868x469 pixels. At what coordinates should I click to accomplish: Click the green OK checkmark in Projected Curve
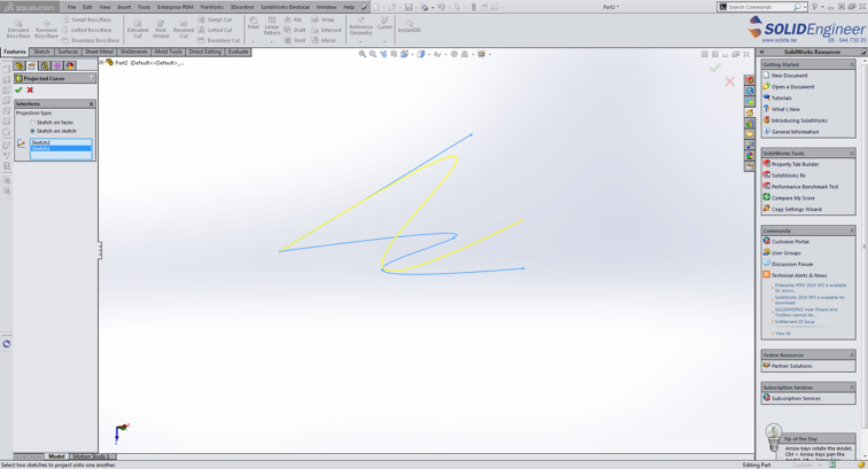18,90
